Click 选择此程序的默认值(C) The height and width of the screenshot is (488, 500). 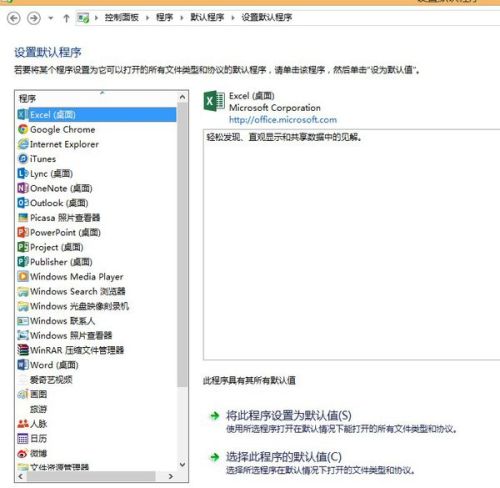(284, 457)
